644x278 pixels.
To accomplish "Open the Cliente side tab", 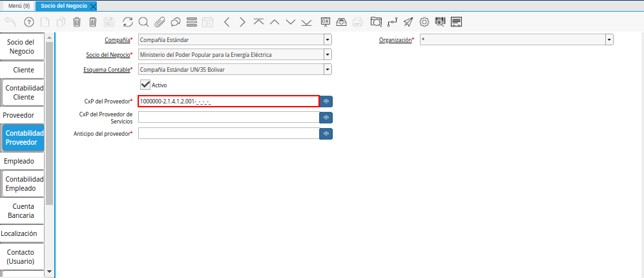I will pos(23,70).
